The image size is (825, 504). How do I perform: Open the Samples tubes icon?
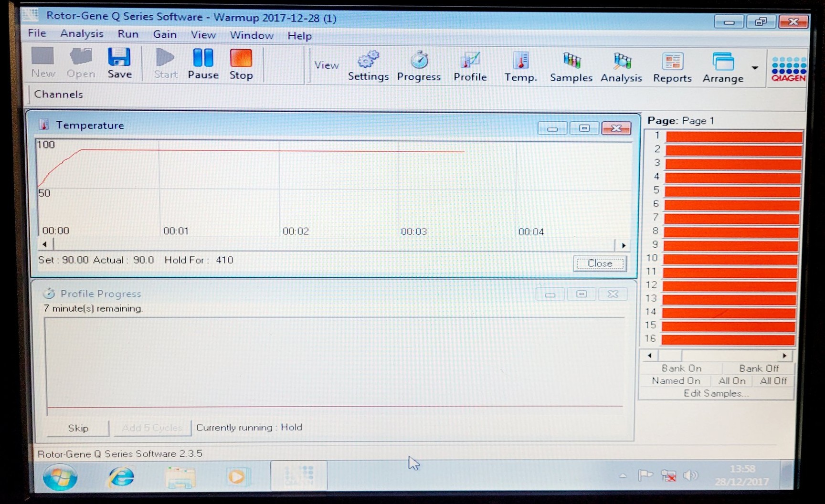(x=571, y=67)
